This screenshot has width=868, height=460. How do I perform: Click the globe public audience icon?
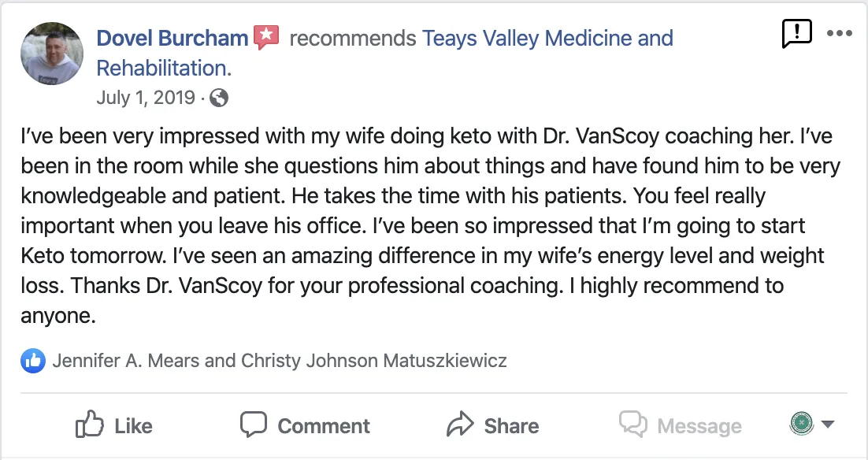point(220,98)
